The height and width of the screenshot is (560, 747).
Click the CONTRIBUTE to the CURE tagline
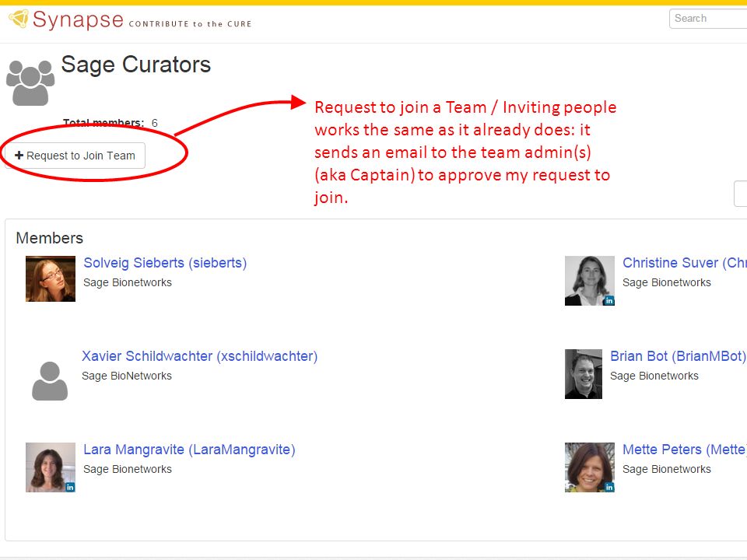(x=190, y=24)
